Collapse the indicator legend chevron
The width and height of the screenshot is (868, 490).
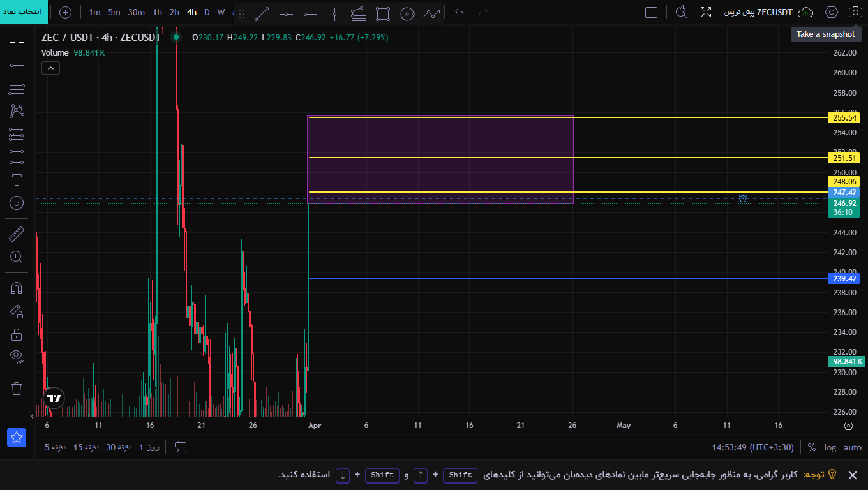pyautogui.click(x=50, y=68)
